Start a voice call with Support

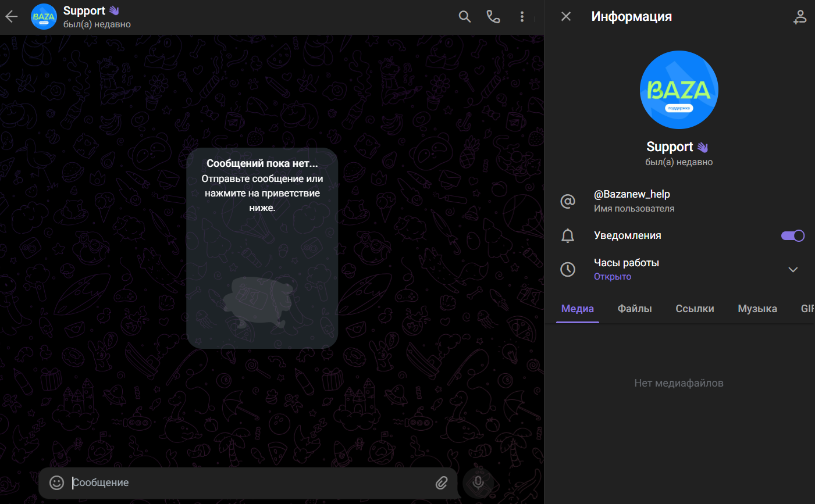[493, 17]
